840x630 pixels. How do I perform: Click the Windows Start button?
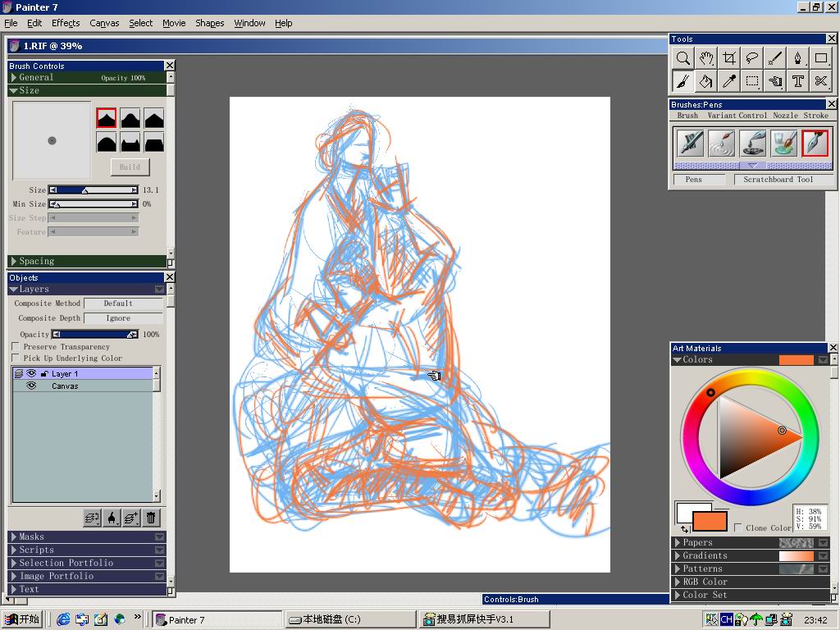coord(22,619)
